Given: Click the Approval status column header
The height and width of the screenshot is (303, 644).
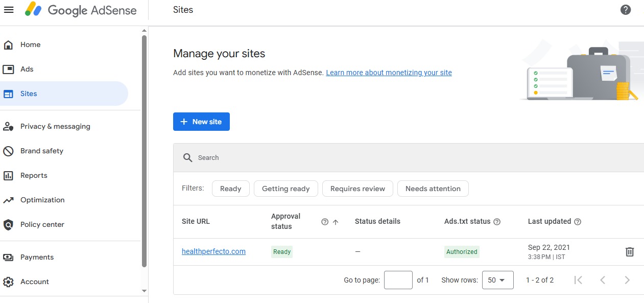Looking at the screenshot, I should pyautogui.click(x=285, y=222).
